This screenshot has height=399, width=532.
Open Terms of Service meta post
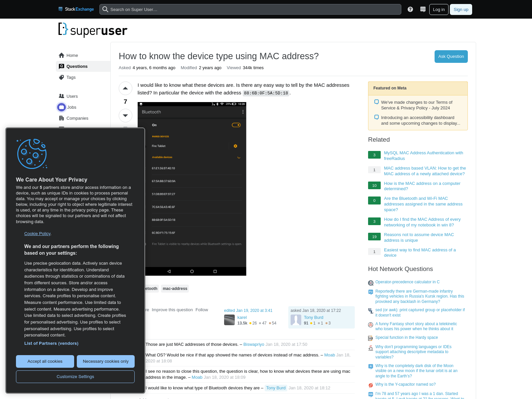[417, 105]
